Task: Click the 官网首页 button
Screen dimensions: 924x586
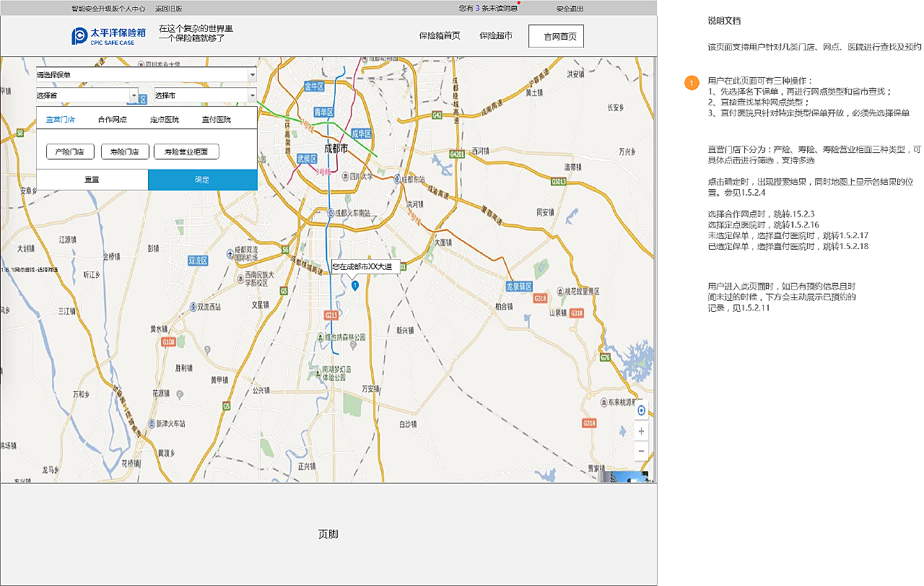Action: (556, 36)
